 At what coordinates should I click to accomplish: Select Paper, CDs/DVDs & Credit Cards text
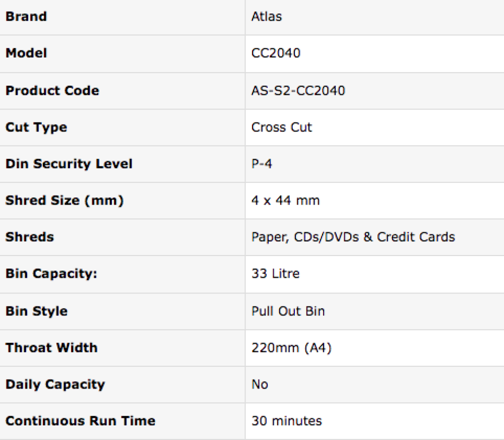click(353, 237)
